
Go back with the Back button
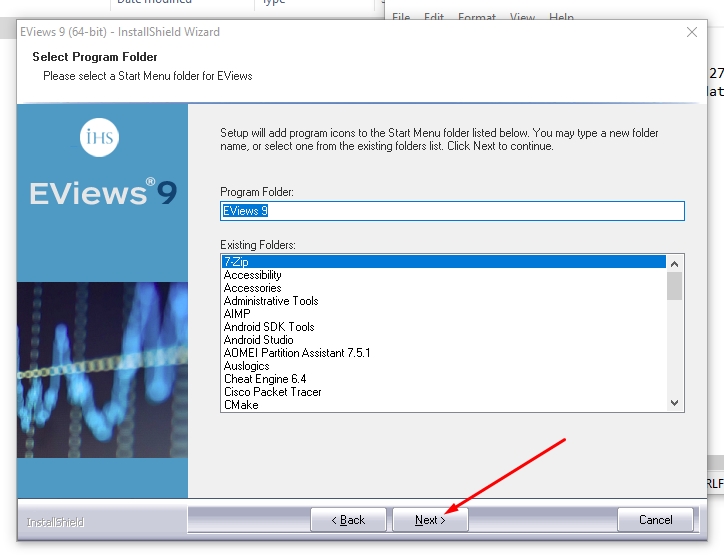pos(348,520)
